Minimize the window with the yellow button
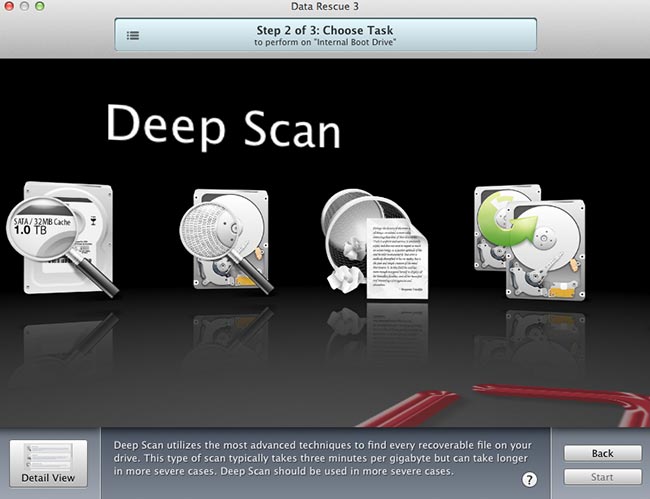Screen dimensions: 650x499 (24, 6)
